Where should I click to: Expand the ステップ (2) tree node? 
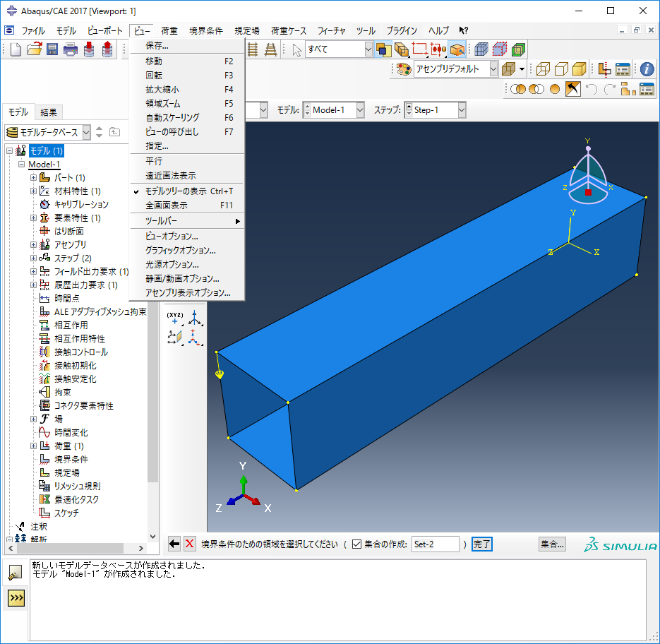click(33, 258)
